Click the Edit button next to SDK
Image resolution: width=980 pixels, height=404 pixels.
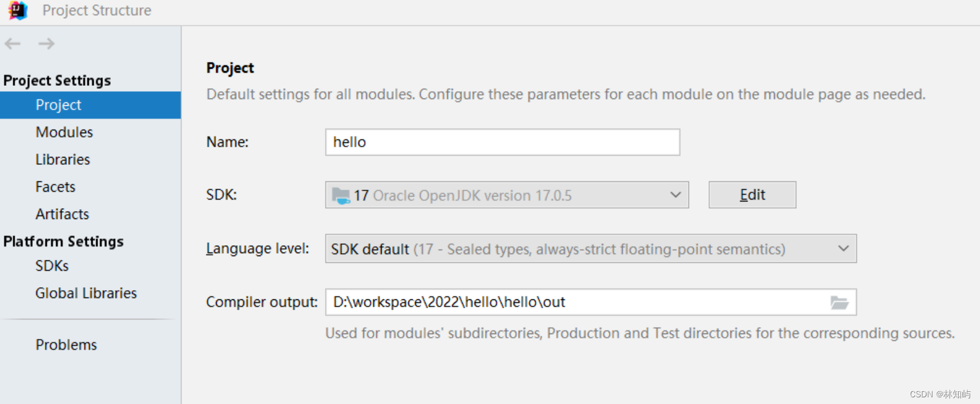tap(752, 195)
